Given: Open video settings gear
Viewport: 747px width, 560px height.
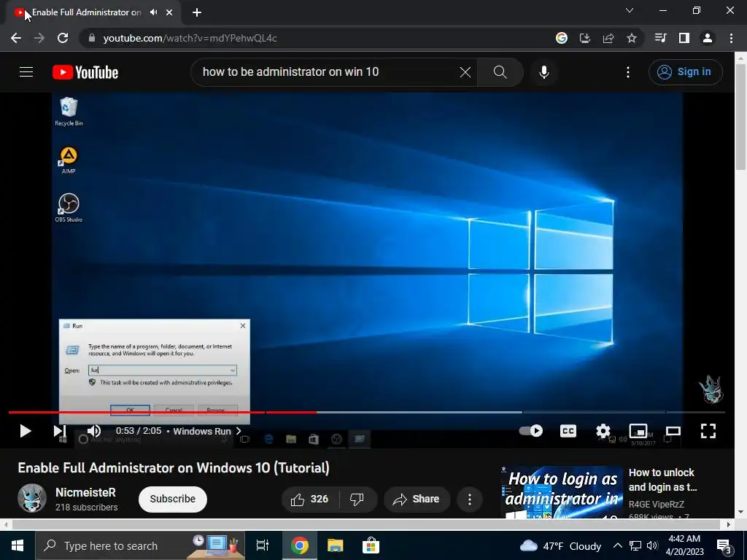Looking at the screenshot, I should (603, 431).
